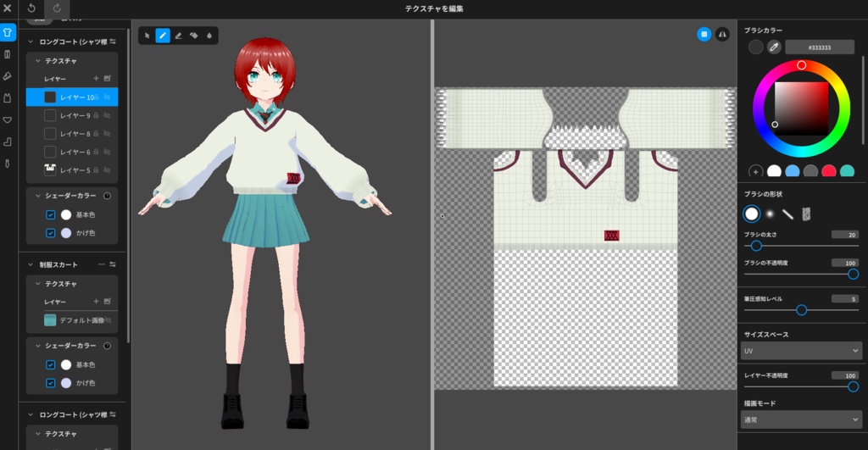Open the skirt's three-dot more menu
Viewport: 868px width, 450px height.
(x=102, y=264)
